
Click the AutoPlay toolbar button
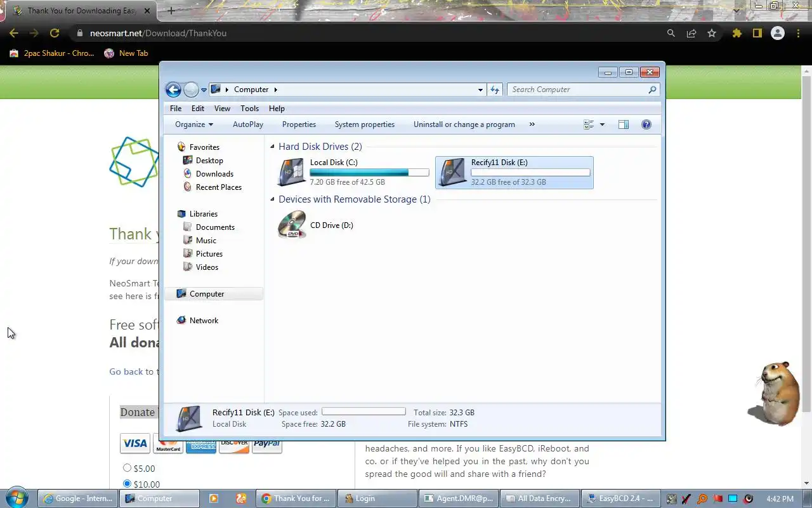pyautogui.click(x=248, y=124)
